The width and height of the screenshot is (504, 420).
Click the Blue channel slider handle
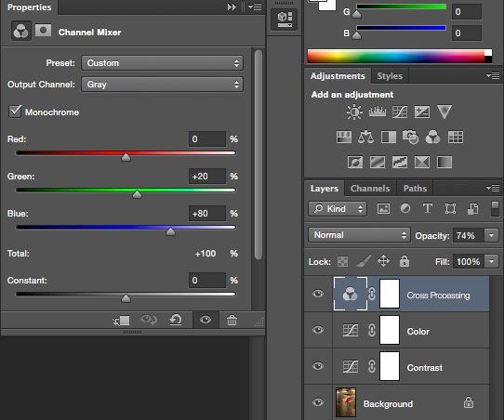(x=170, y=231)
